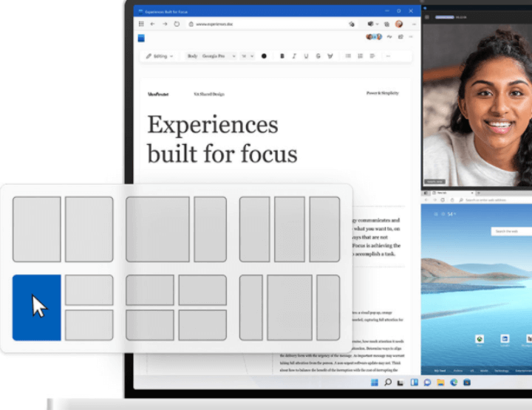532x410 pixels.
Task: Click the lock icon beside www.experiences.doc
Action: point(191,24)
